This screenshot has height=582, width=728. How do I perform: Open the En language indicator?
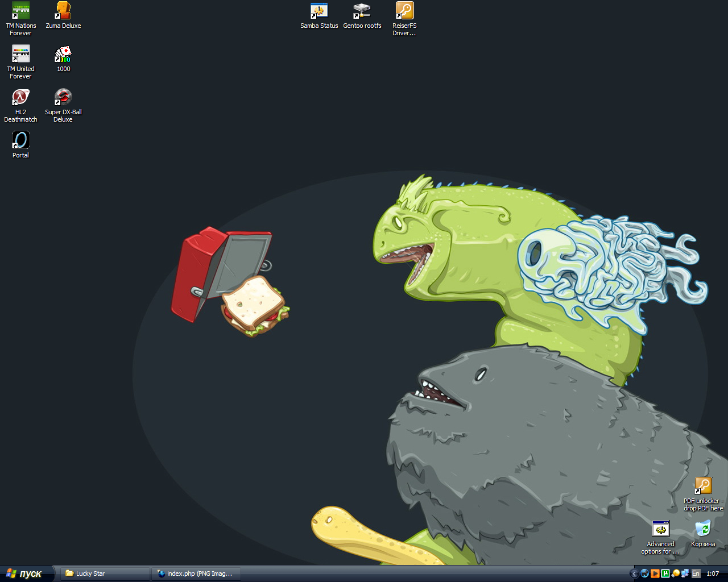point(696,573)
